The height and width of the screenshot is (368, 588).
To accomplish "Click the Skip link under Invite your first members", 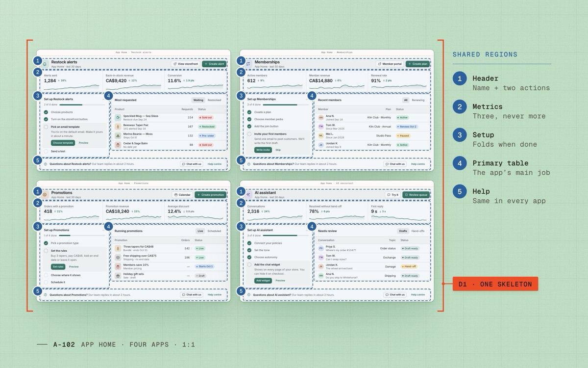I will coord(278,150).
